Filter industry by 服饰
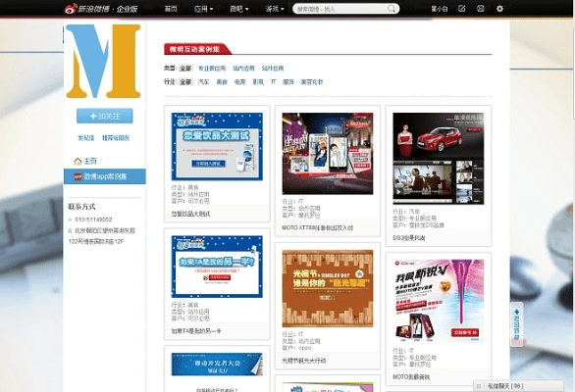575x392 pixels. 288,81
